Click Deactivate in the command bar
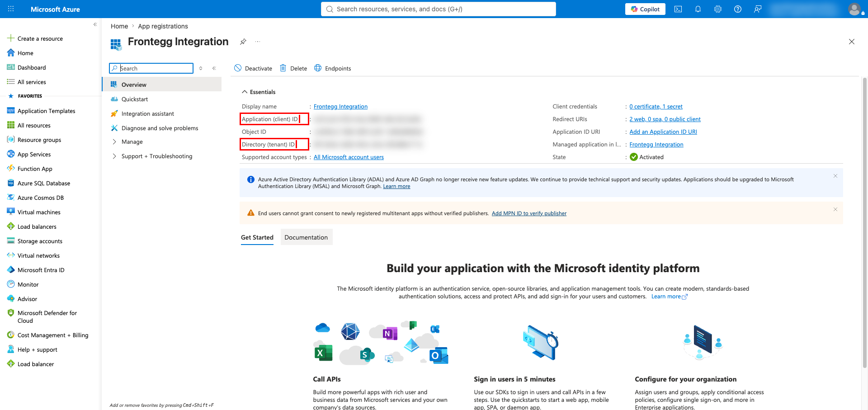The height and width of the screenshot is (410, 868). click(x=253, y=68)
